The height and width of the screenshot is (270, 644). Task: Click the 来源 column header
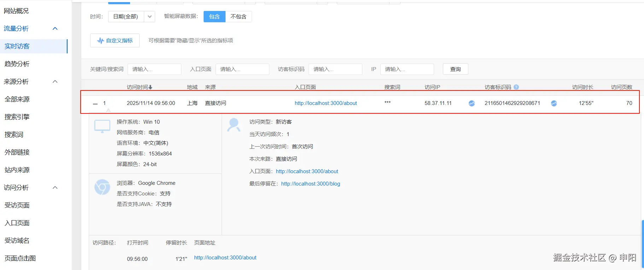point(210,87)
